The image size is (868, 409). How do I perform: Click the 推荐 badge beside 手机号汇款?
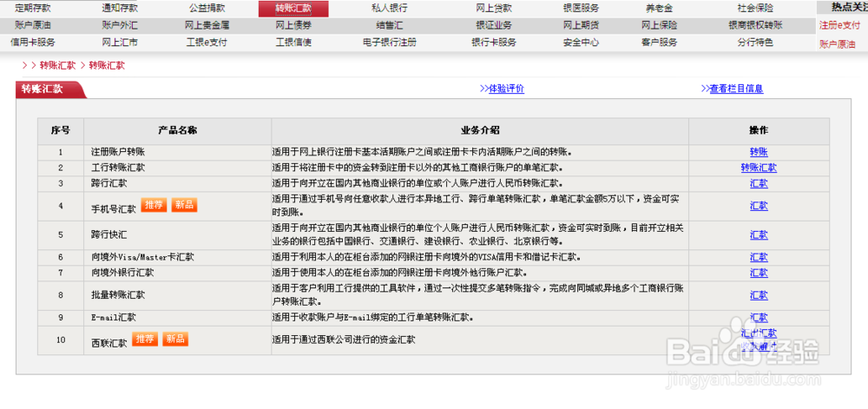pyautogui.click(x=154, y=205)
